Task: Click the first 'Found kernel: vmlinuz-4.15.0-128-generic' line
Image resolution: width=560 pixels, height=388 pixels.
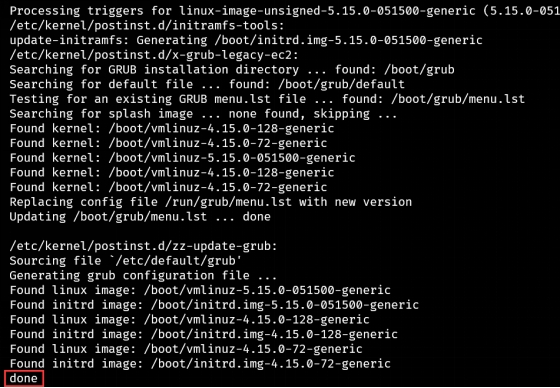Action: (172, 129)
